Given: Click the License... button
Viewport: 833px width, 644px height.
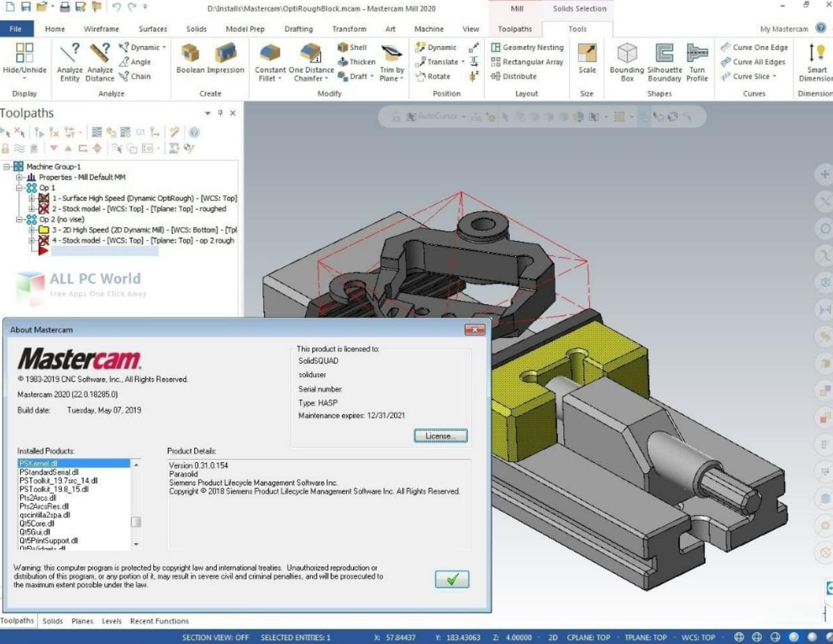Looking at the screenshot, I should point(440,436).
